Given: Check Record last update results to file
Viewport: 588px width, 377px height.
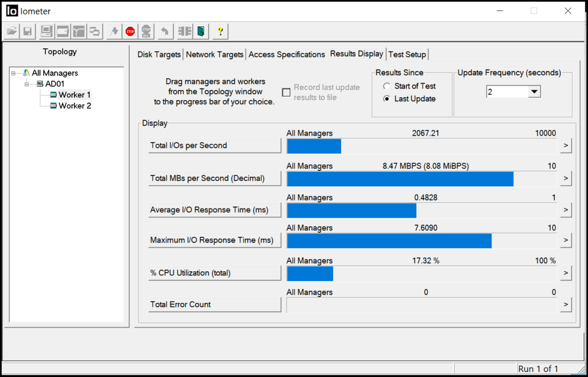Looking at the screenshot, I should point(285,92).
